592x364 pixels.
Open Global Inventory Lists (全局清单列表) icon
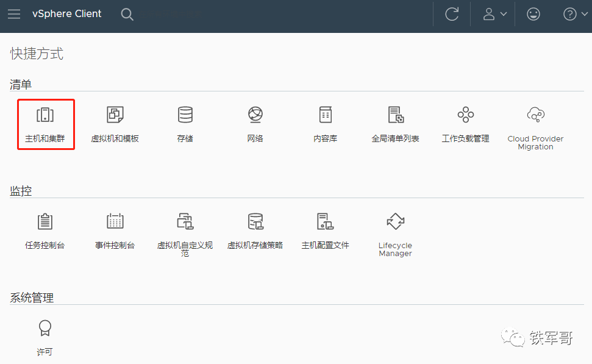pos(395,115)
